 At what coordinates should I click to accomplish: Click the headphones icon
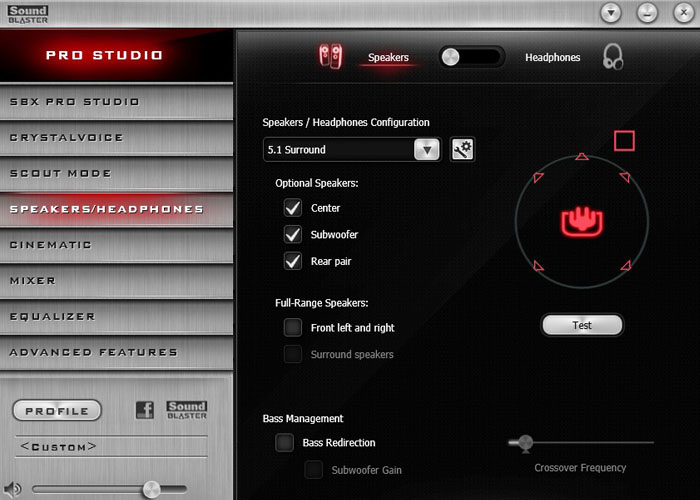coord(613,57)
